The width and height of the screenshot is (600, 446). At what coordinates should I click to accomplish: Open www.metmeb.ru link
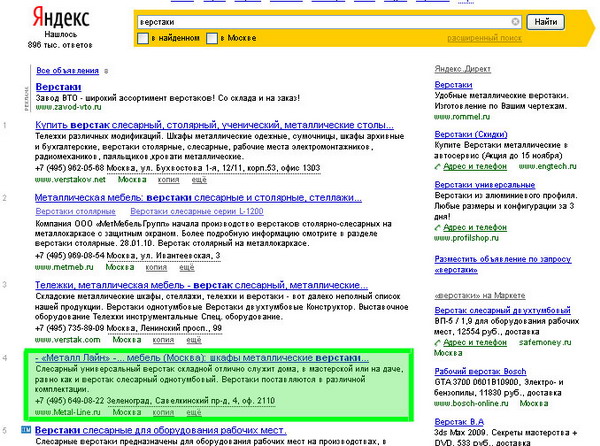[64, 267]
